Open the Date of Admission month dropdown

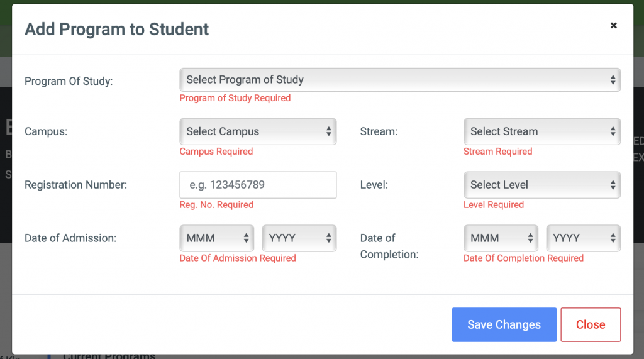click(x=217, y=238)
